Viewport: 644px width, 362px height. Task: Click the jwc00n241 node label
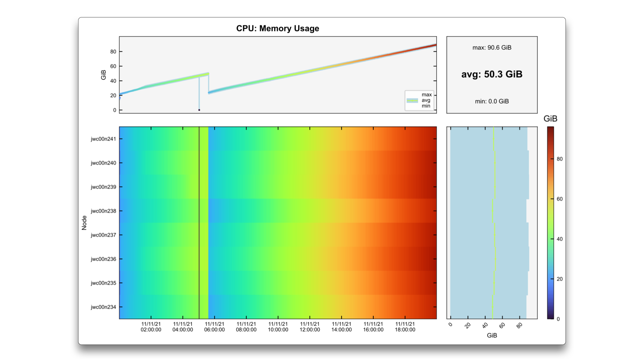[x=103, y=139]
